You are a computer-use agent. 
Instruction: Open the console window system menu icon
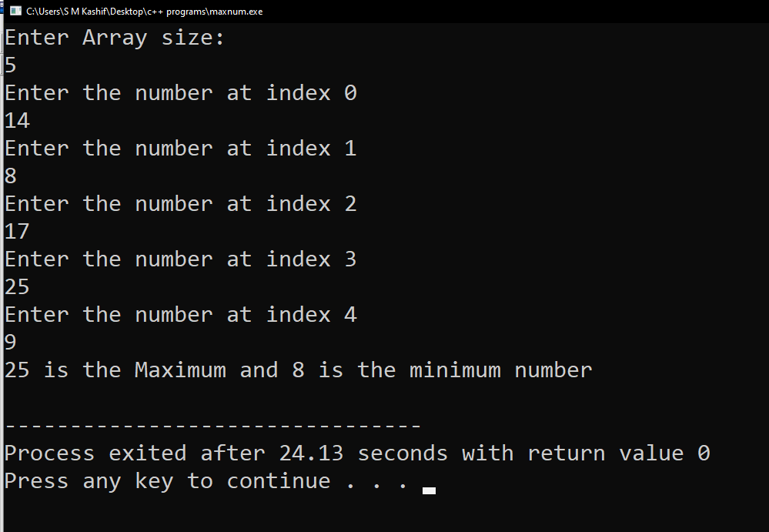15,12
